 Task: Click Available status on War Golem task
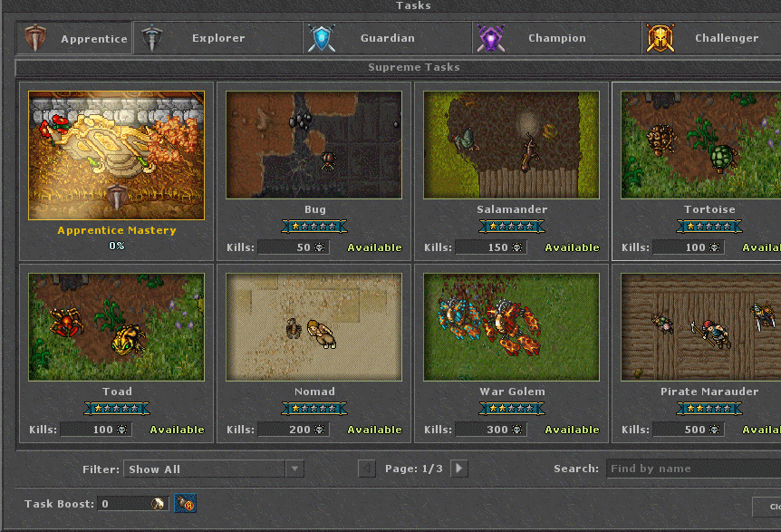point(573,430)
